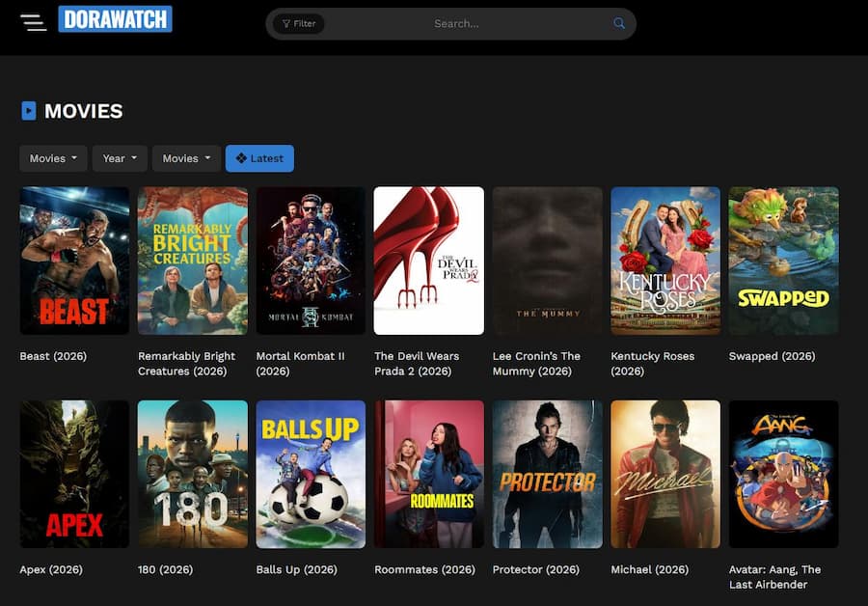Click Apex (2026) title link
868x606 pixels.
pyautogui.click(x=51, y=569)
